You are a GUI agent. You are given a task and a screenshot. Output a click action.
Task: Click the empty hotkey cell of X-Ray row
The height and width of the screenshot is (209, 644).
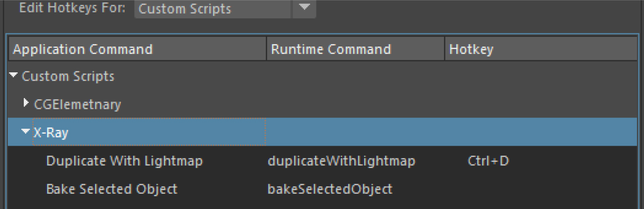tap(540, 132)
